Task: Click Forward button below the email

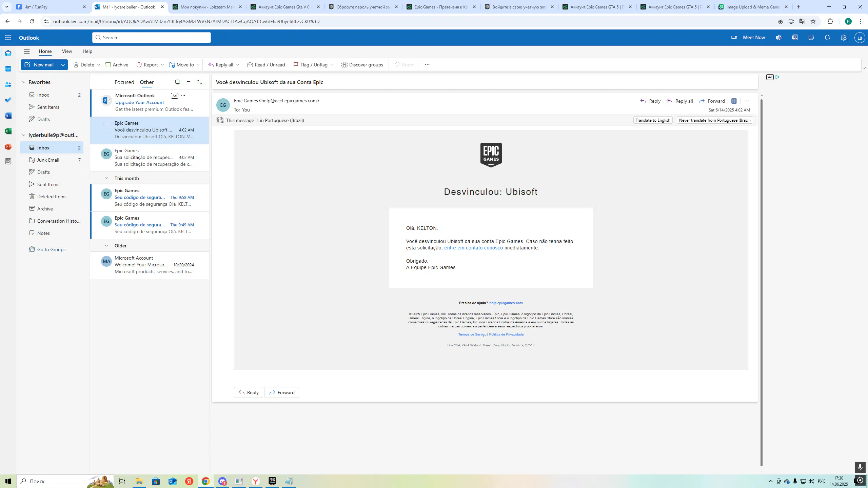Action: (282, 392)
